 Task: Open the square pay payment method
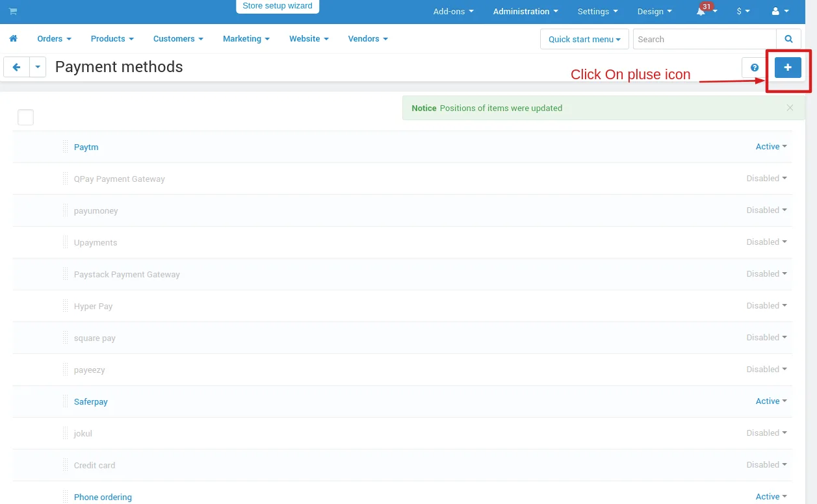click(94, 338)
